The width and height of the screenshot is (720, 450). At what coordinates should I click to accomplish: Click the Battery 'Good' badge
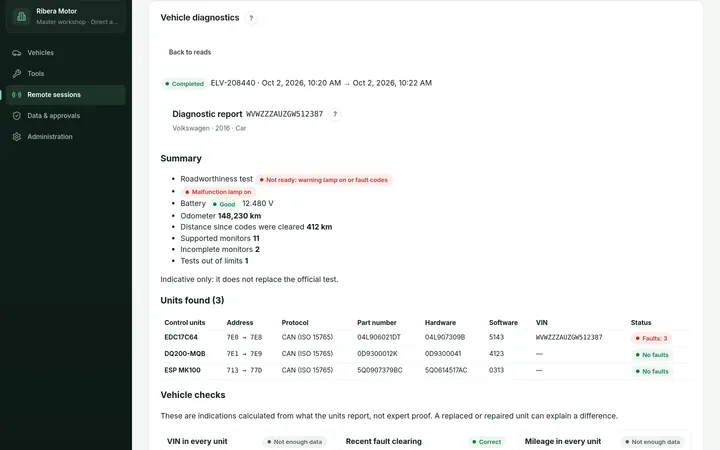coord(224,204)
